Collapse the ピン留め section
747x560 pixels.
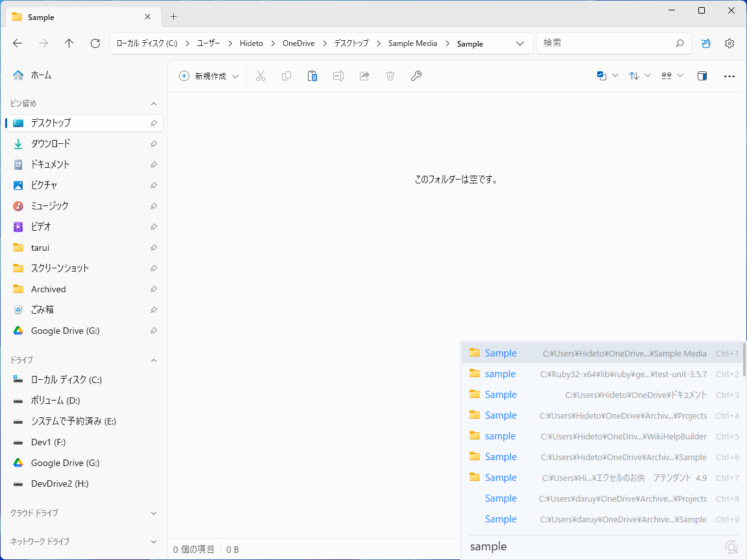[154, 104]
